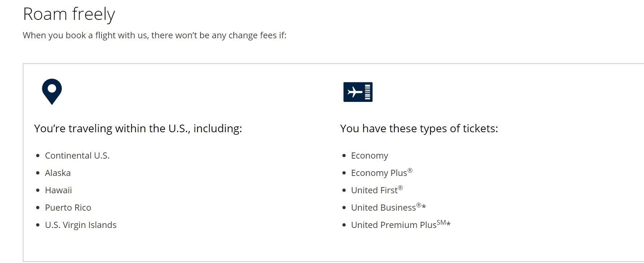Click the Economy Plus ticket type
The height and width of the screenshot is (263, 644).
coord(382,173)
